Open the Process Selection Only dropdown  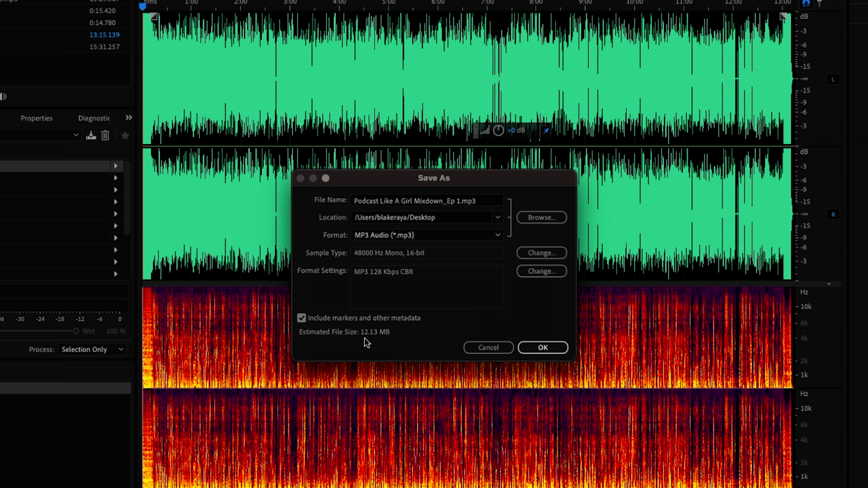pyautogui.click(x=92, y=349)
